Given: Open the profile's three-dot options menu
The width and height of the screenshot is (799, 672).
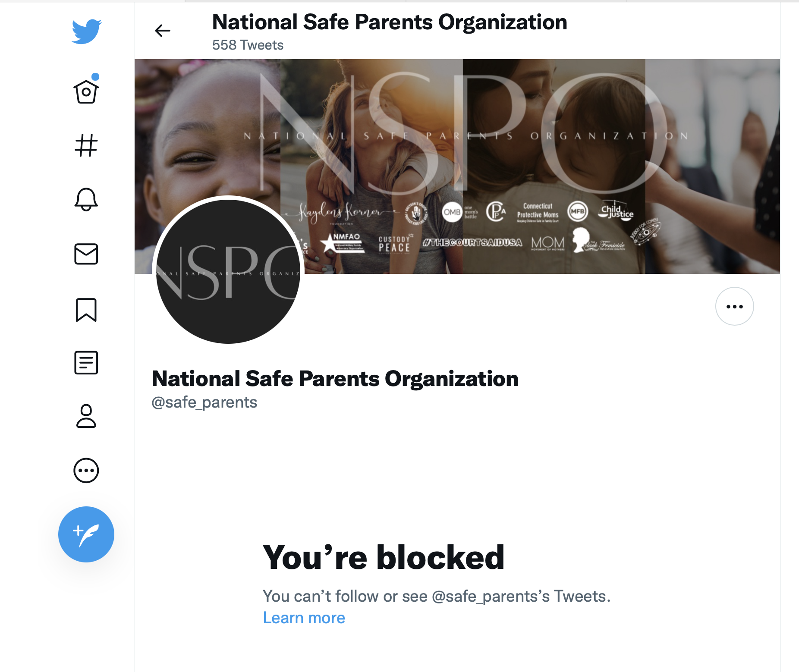Looking at the screenshot, I should point(734,306).
